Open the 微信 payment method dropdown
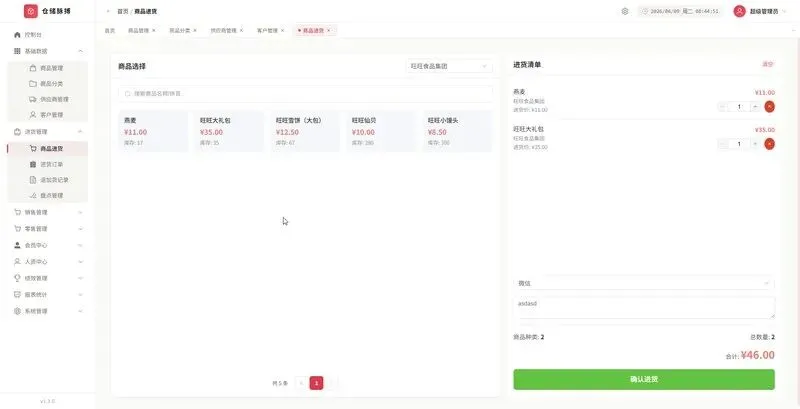This screenshot has height=409, width=800. point(644,283)
